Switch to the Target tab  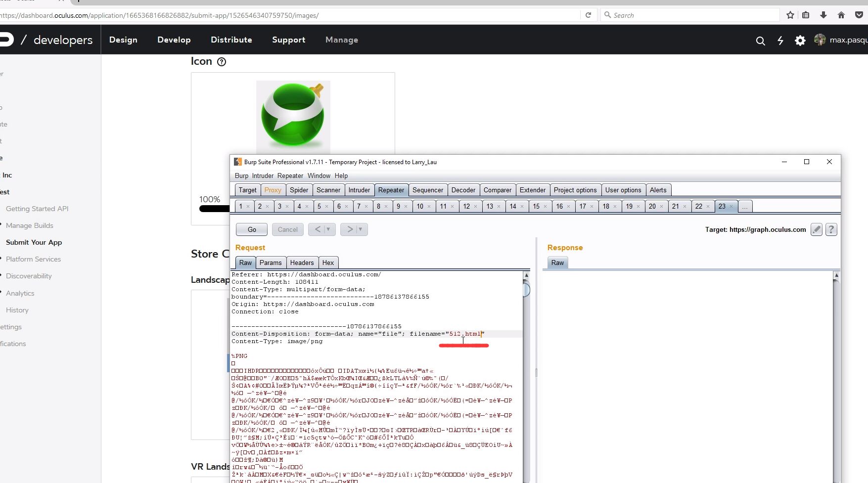[x=247, y=190]
